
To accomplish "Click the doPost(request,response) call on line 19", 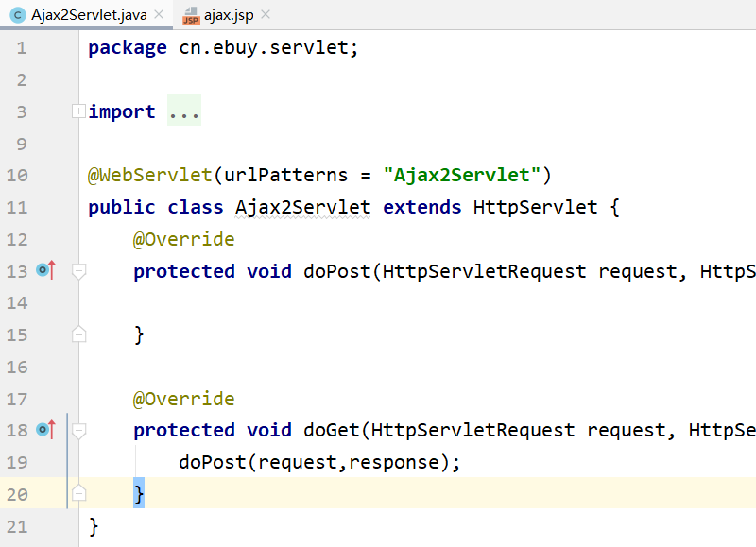I will pos(319,463).
